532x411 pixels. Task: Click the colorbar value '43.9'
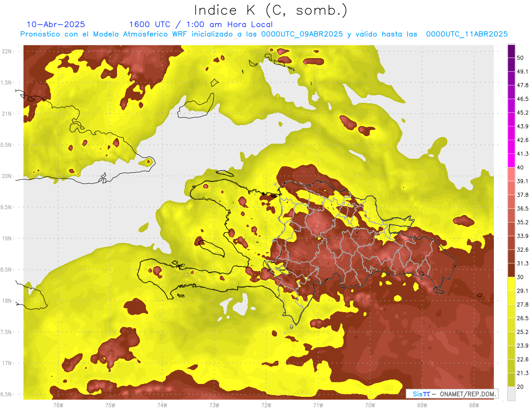[523, 126]
